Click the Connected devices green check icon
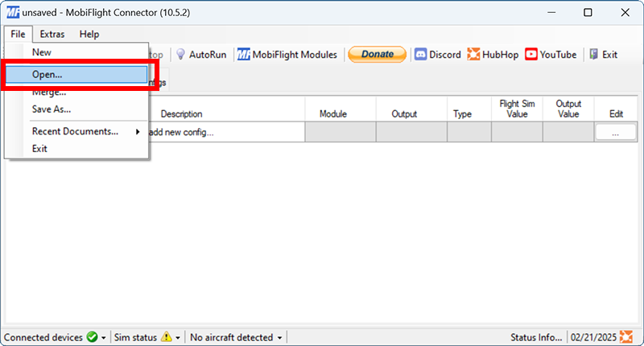The width and height of the screenshot is (644, 346). [93, 337]
